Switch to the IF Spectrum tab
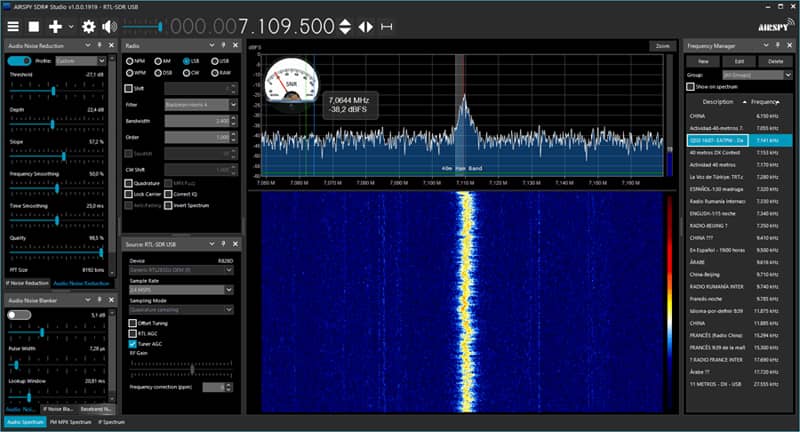Screen dimensions: 800x432 (111, 422)
